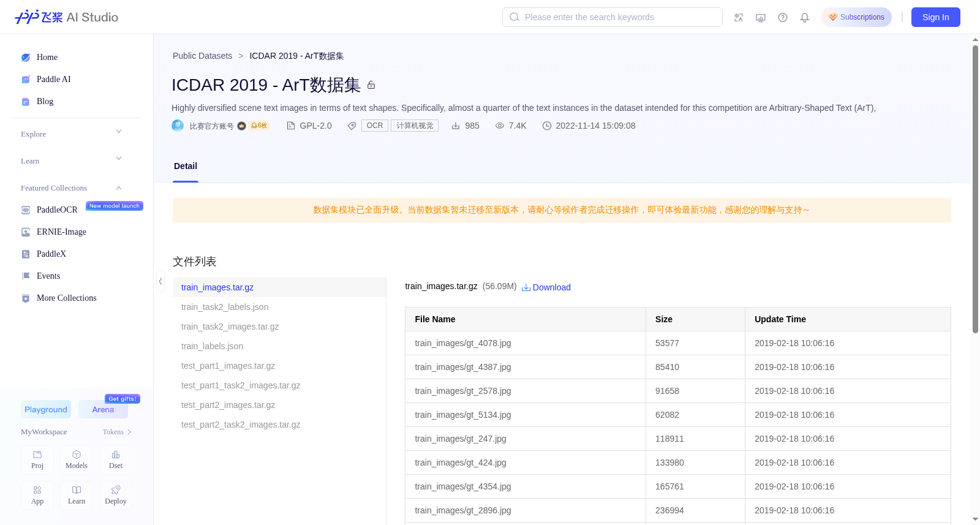
Task: Open the help question mark icon
Action: click(783, 17)
